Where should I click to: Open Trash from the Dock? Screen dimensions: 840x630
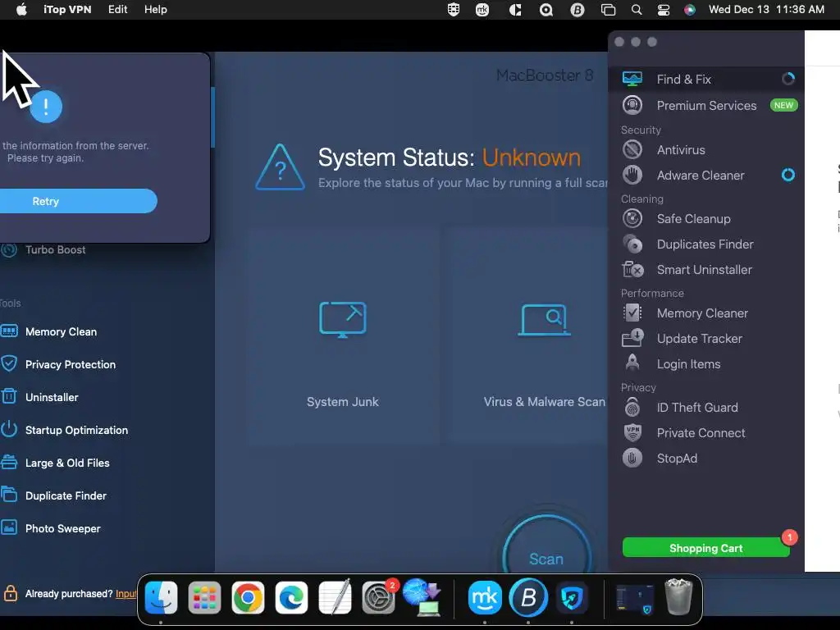coord(678,596)
